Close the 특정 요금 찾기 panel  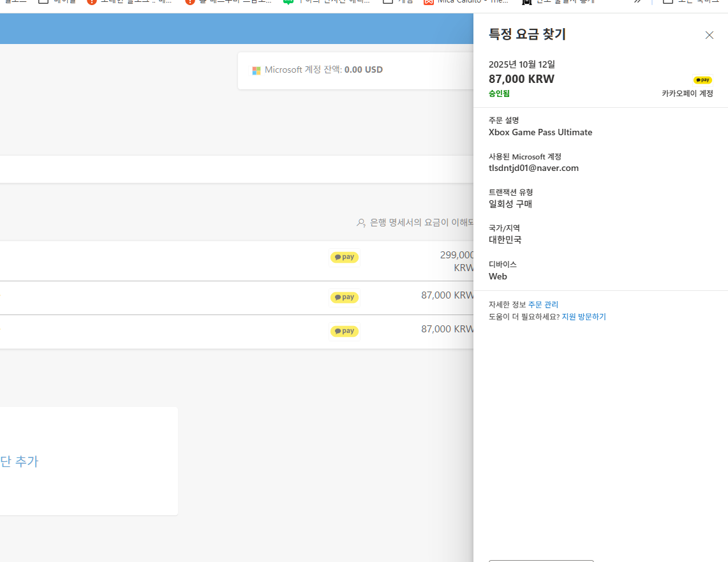709,35
